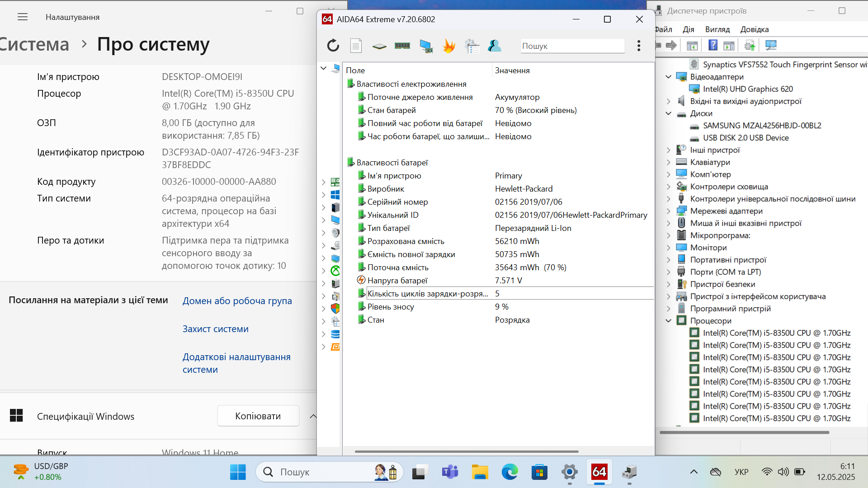Click scan for hardware changes icon in Device Manager
The width and height of the screenshot is (868, 488).
(771, 45)
